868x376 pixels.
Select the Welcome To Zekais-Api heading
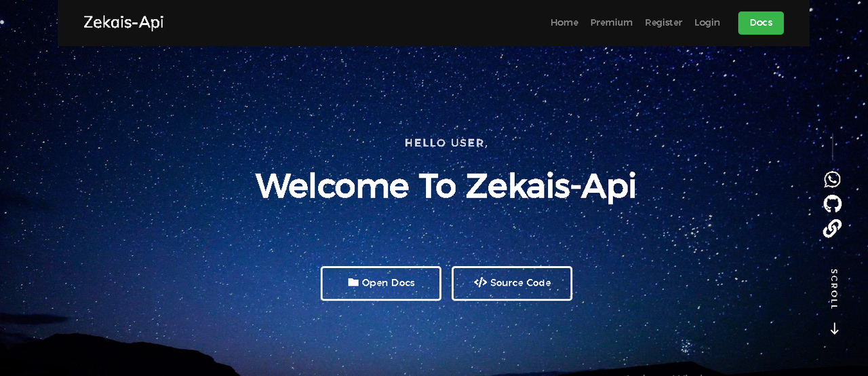pyautogui.click(x=446, y=186)
